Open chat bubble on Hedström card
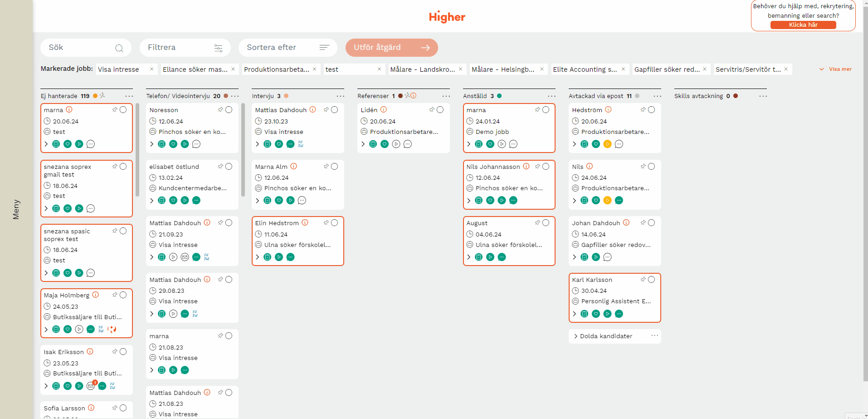Viewport: 868px width, 419px height. (x=619, y=144)
